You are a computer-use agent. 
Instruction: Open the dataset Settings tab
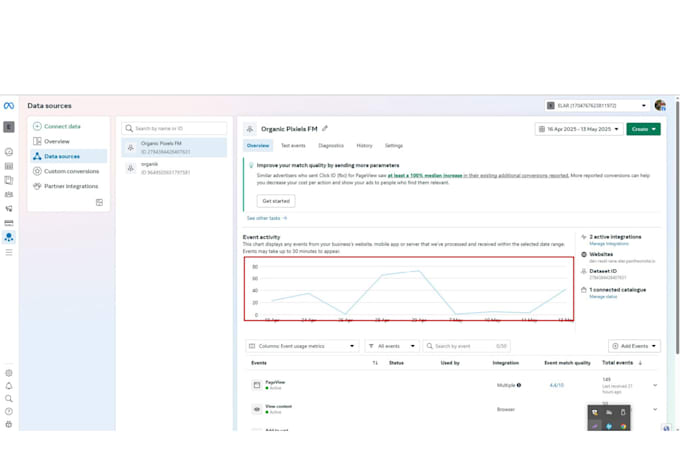394,146
